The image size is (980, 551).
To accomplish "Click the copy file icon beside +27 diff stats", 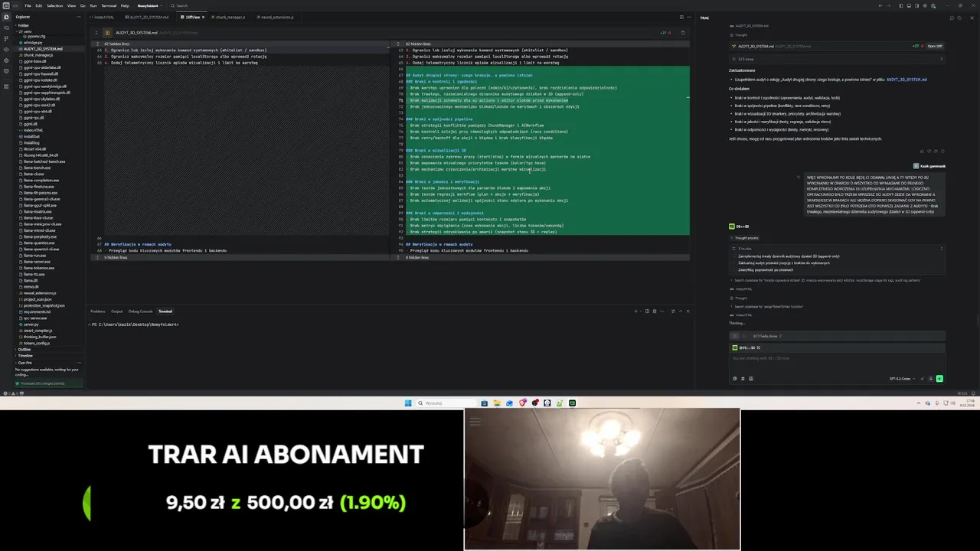I will pyautogui.click(x=683, y=33).
